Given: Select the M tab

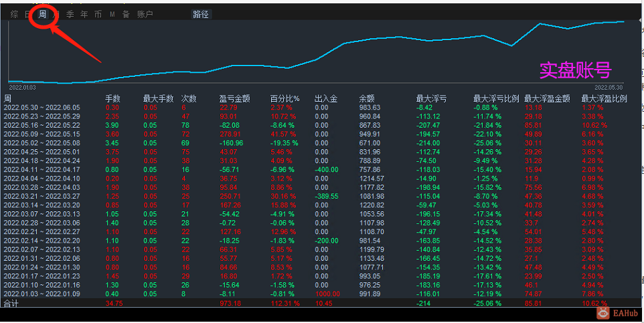Looking at the screenshot, I should tap(112, 14).
